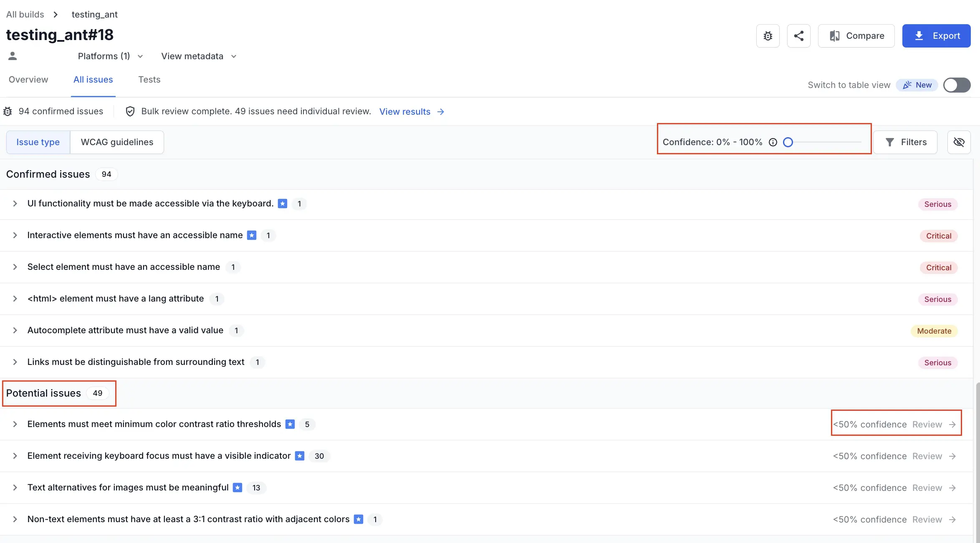Click the user profile icon below title
Screen dimensions: 980x543
[x=13, y=56]
